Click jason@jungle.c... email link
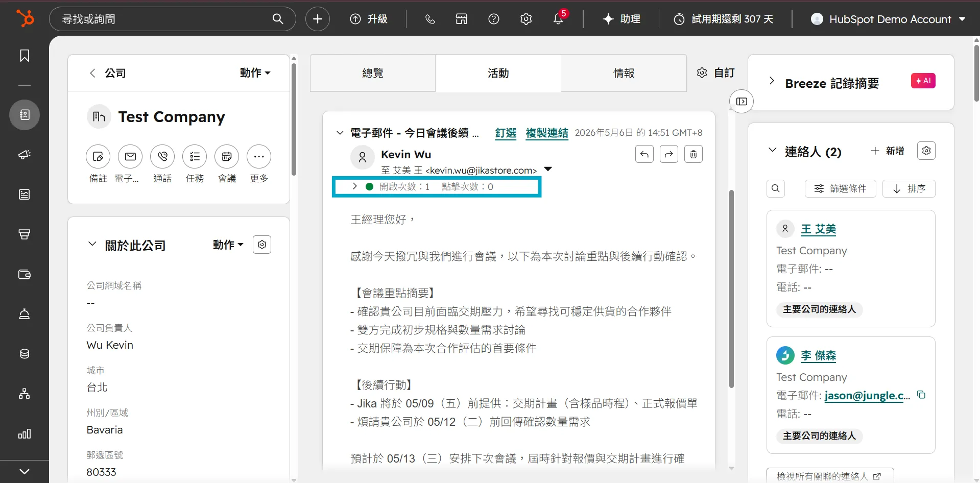The height and width of the screenshot is (483, 980). click(x=867, y=396)
